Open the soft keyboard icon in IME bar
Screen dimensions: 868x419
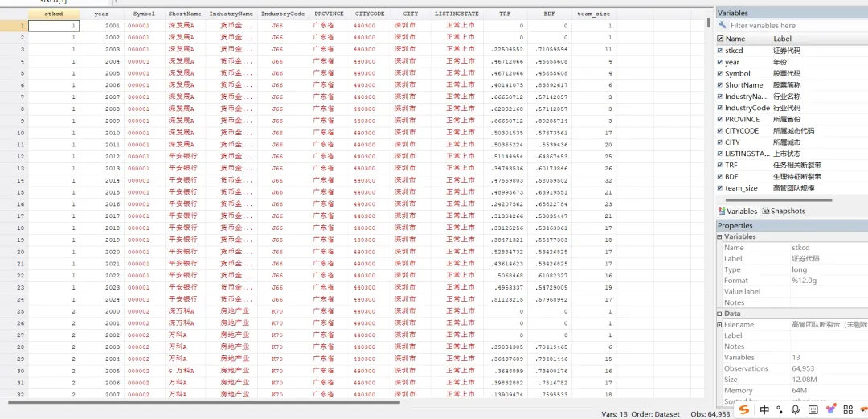point(813,410)
